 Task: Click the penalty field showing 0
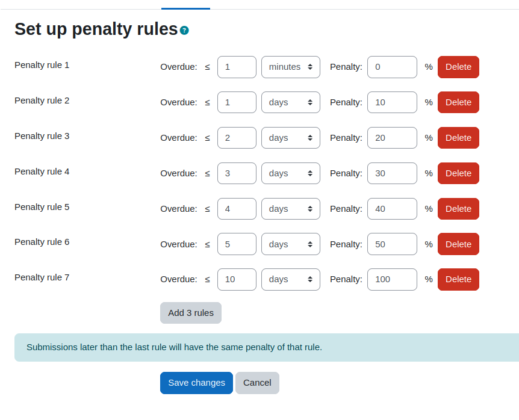coord(392,67)
